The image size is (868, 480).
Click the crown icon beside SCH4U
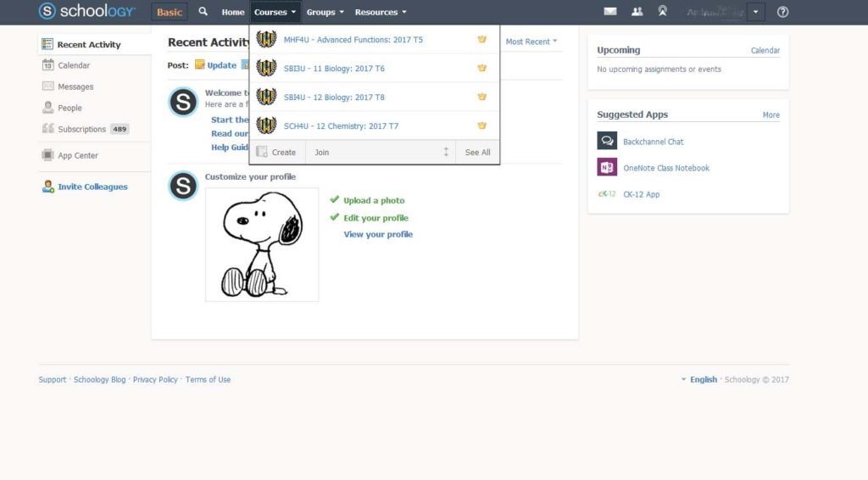click(482, 126)
